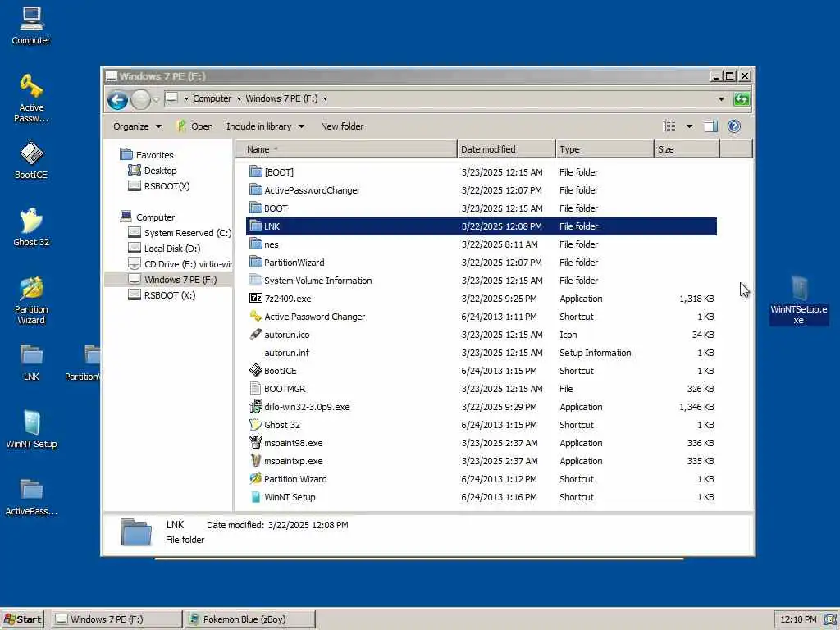Switch to Pokemon Blue (zBoy) taskbar item
The width and height of the screenshot is (840, 630).
tap(249, 619)
